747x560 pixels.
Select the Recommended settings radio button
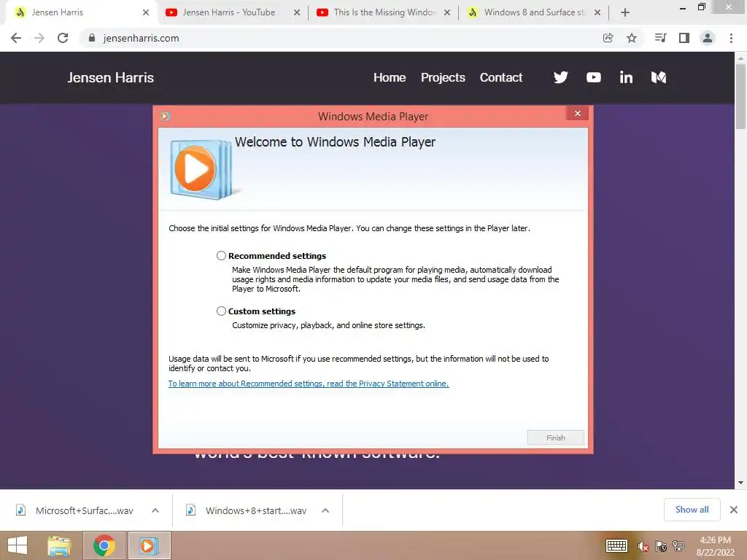coord(221,256)
